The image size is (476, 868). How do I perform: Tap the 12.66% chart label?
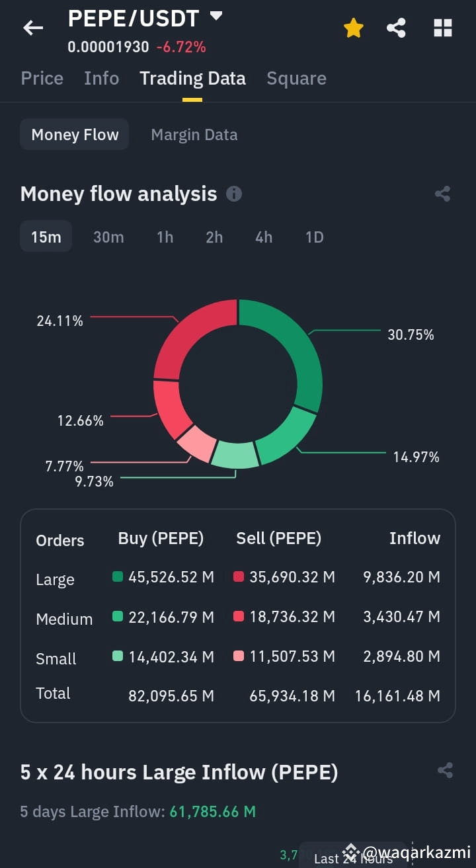coord(80,420)
